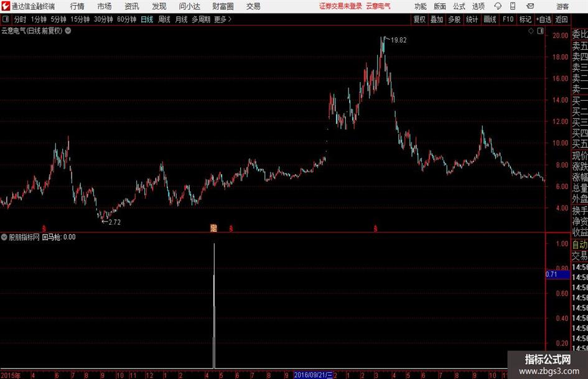This screenshot has width=588, height=379.
Task: Open the 版面 menu
Action: click(440, 6)
